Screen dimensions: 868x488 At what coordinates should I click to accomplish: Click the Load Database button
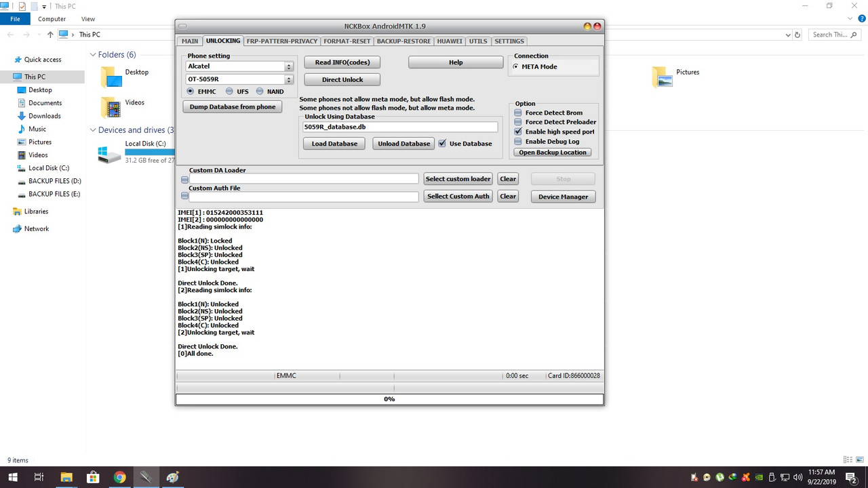tap(334, 144)
